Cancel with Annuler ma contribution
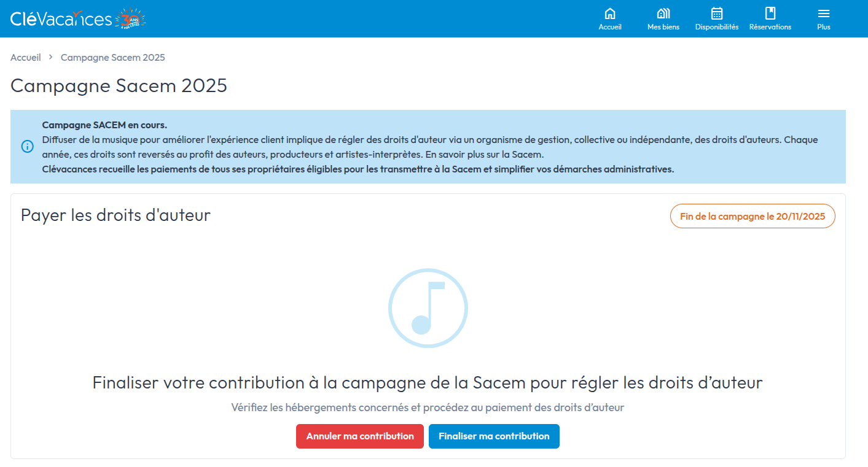868x467 pixels. coord(360,436)
